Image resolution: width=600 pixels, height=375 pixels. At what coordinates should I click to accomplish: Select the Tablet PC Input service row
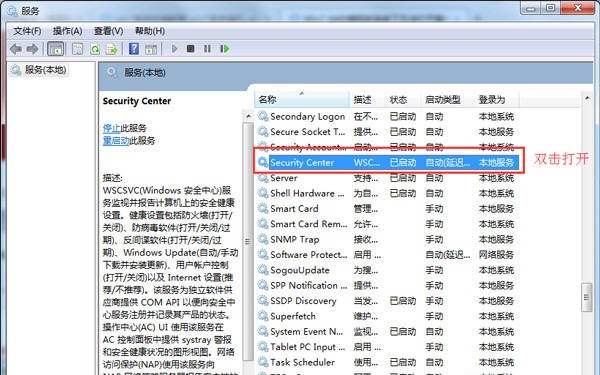387,347
